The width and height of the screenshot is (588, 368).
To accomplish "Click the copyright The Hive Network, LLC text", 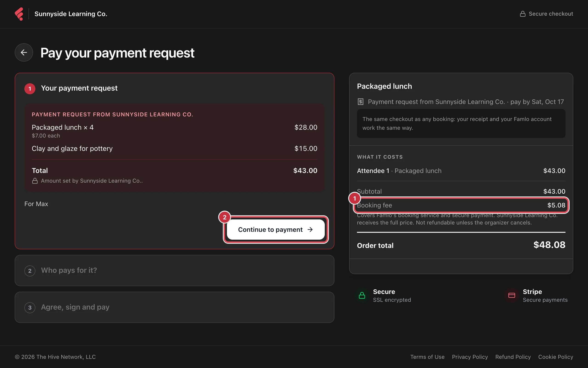I will pos(55,357).
